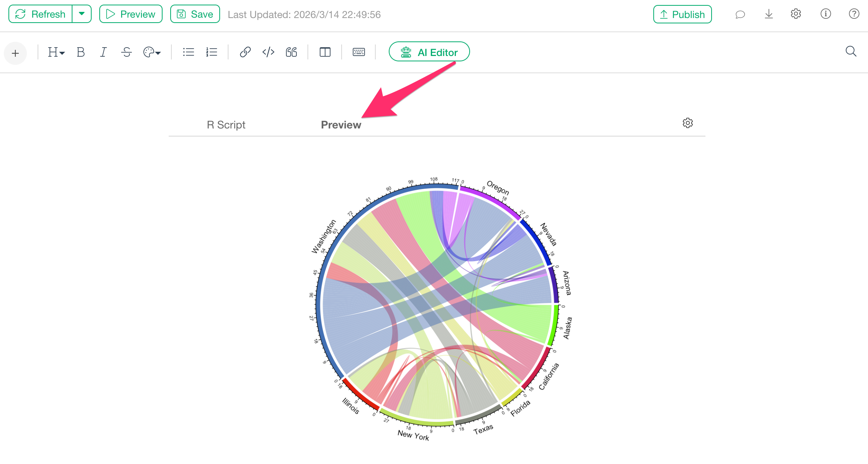Switch to the R Script tab
868x464 pixels.
coord(226,125)
